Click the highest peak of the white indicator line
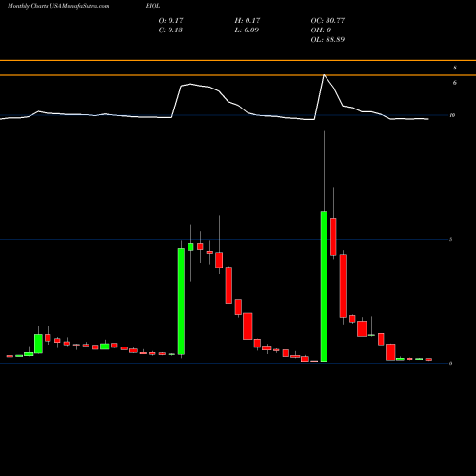The height and width of the screenshot is (476, 476). click(x=324, y=75)
